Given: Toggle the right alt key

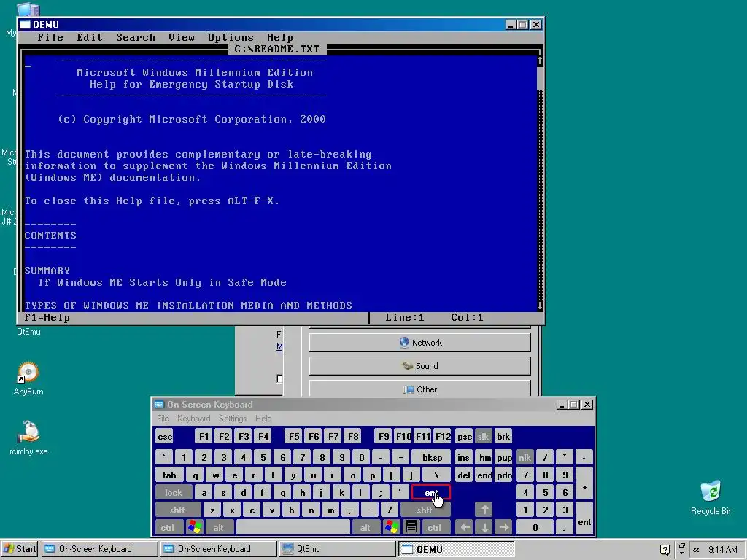Looking at the screenshot, I should tap(365, 528).
